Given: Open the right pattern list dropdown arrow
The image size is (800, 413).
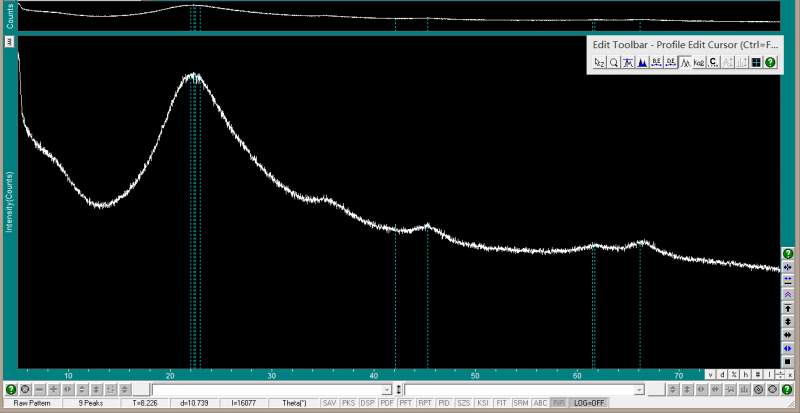Looking at the screenshot, I should point(639,390).
